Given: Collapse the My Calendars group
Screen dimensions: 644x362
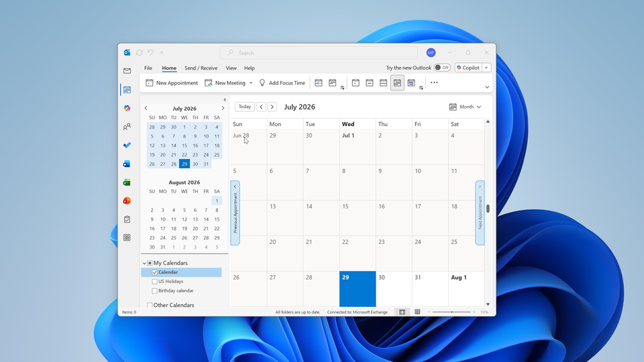Looking at the screenshot, I should pos(144,263).
